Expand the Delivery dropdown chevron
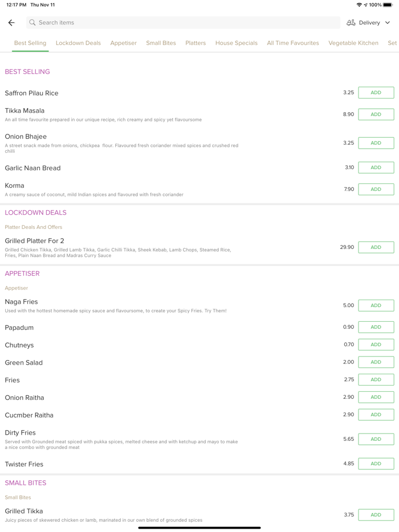The width and height of the screenshot is (399, 532). click(388, 23)
